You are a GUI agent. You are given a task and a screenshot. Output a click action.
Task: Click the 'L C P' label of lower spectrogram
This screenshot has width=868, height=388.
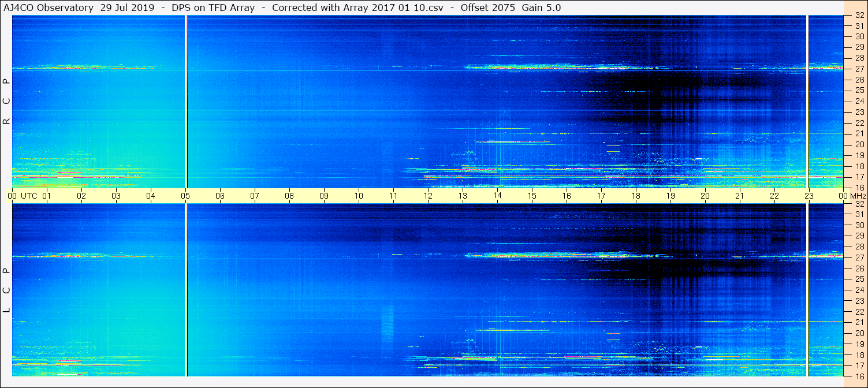[x=6, y=290]
